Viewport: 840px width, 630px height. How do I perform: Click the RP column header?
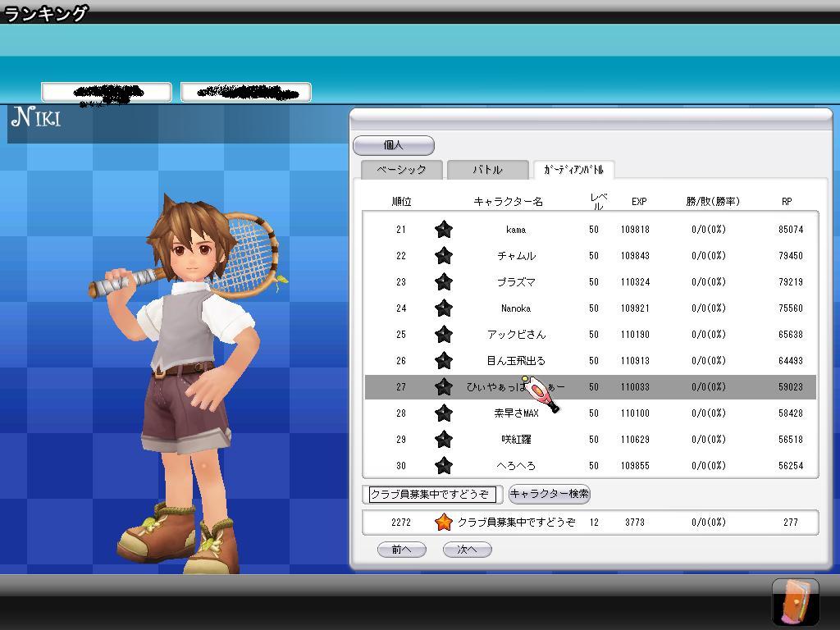787,202
